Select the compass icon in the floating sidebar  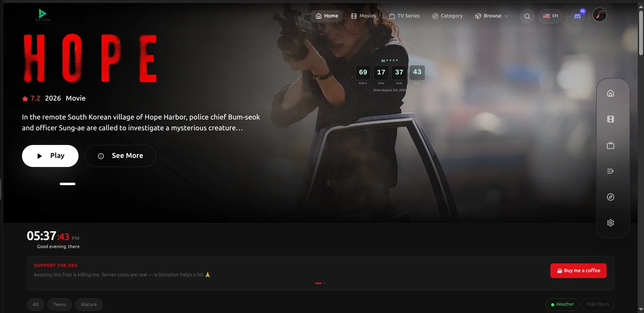click(610, 197)
